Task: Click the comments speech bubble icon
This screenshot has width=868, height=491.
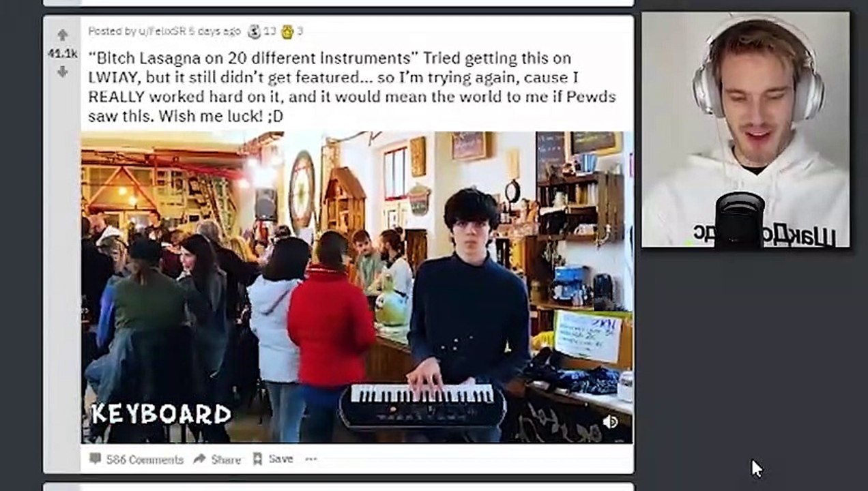Action: tap(96, 459)
